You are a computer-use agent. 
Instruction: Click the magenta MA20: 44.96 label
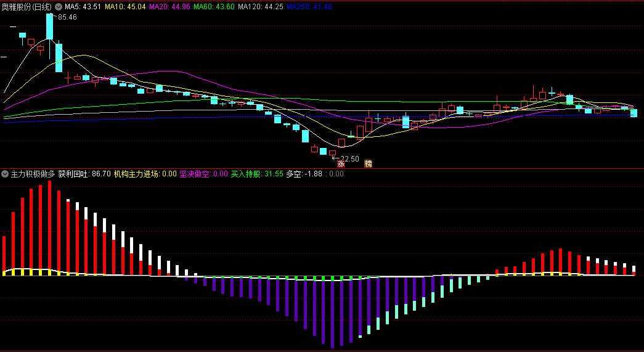[169, 7]
